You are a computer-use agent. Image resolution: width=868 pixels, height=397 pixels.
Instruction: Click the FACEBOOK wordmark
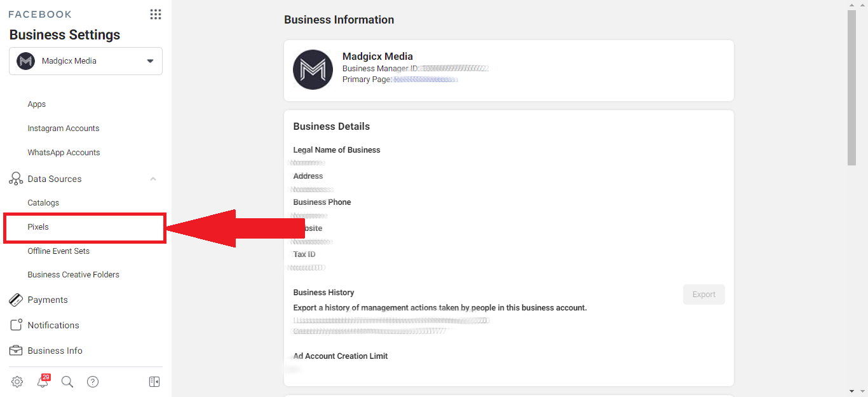[40, 14]
